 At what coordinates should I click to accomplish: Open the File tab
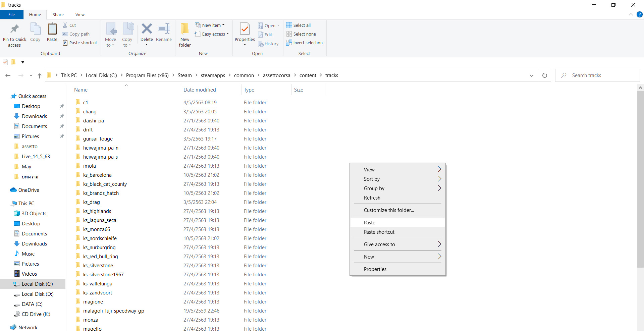tap(12, 14)
